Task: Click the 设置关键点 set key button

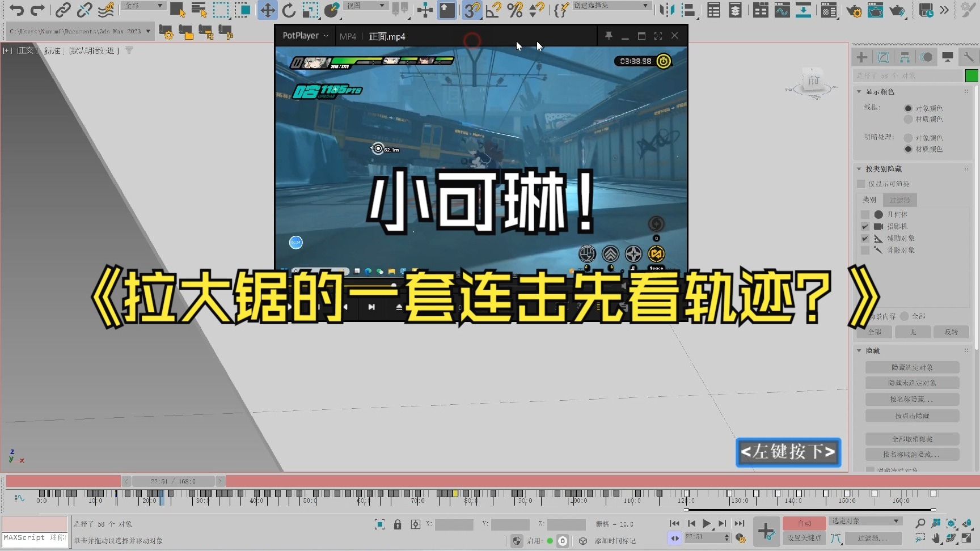Action: tap(804, 538)
